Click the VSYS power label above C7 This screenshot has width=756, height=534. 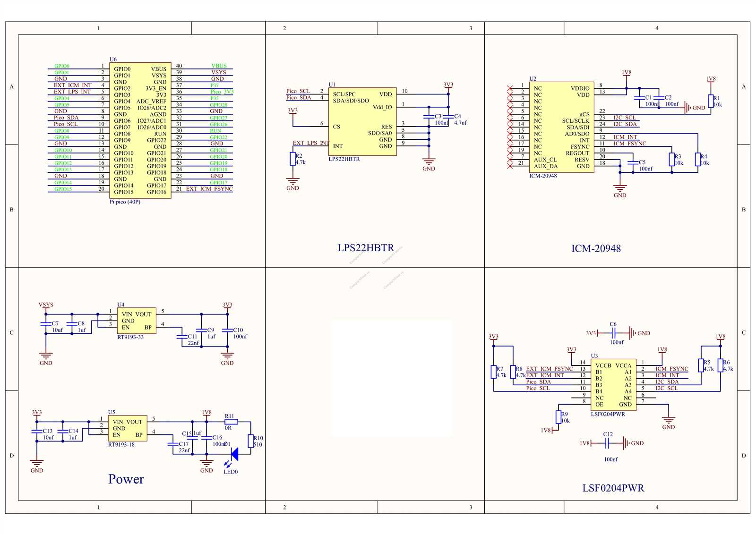pyautogui.click(x=46, y=305)
